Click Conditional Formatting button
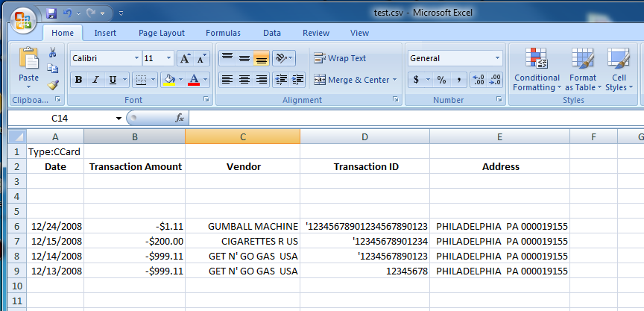The width and height of the screenshot is (644, 311). pos(537,71)
